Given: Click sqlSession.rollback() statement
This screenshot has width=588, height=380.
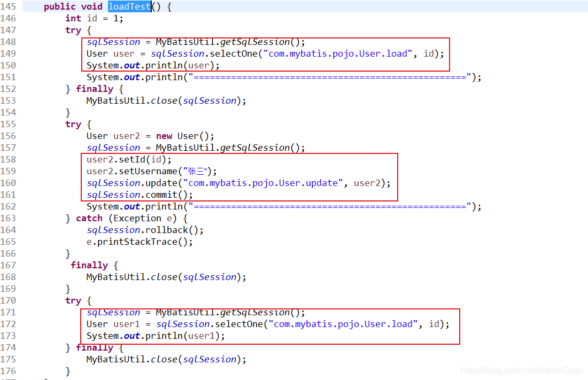Looking at the screenshot, I should (145, 230).
